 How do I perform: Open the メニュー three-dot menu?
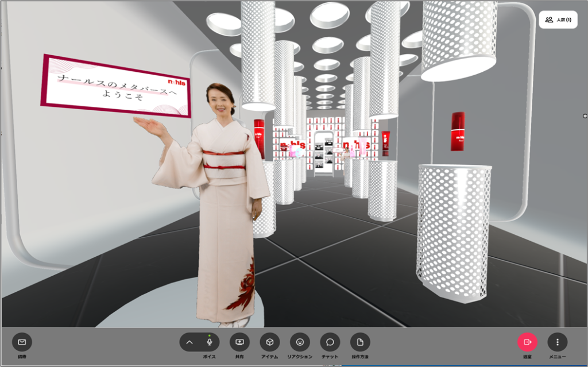pyautogui.click(x=557, y=342)
